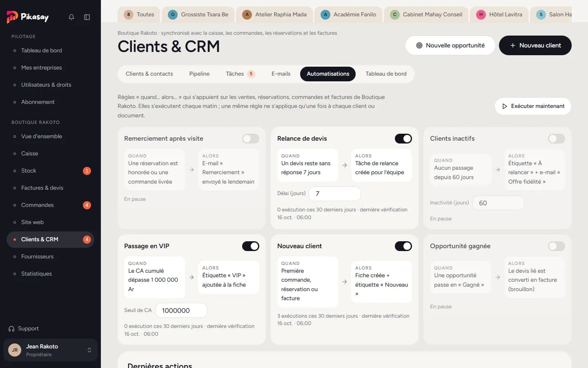Click the Grossiste Tsara Be avatar G
588x368 pixels.
click(x=173, y=15)
